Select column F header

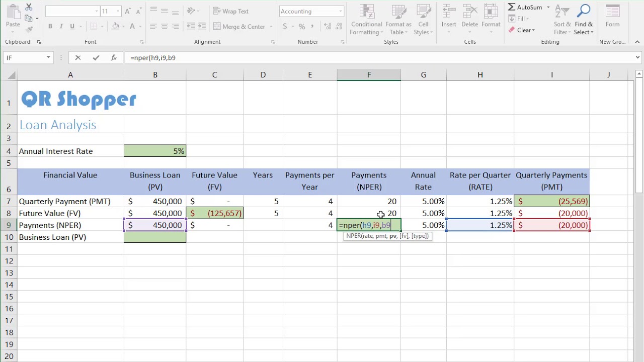click(x=369, y=75)
